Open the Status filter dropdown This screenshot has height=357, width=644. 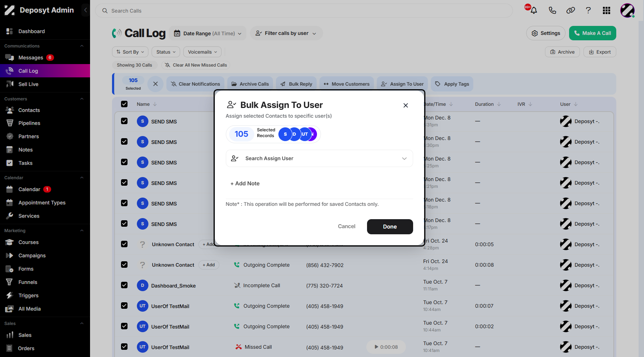(x=166, y=52)
